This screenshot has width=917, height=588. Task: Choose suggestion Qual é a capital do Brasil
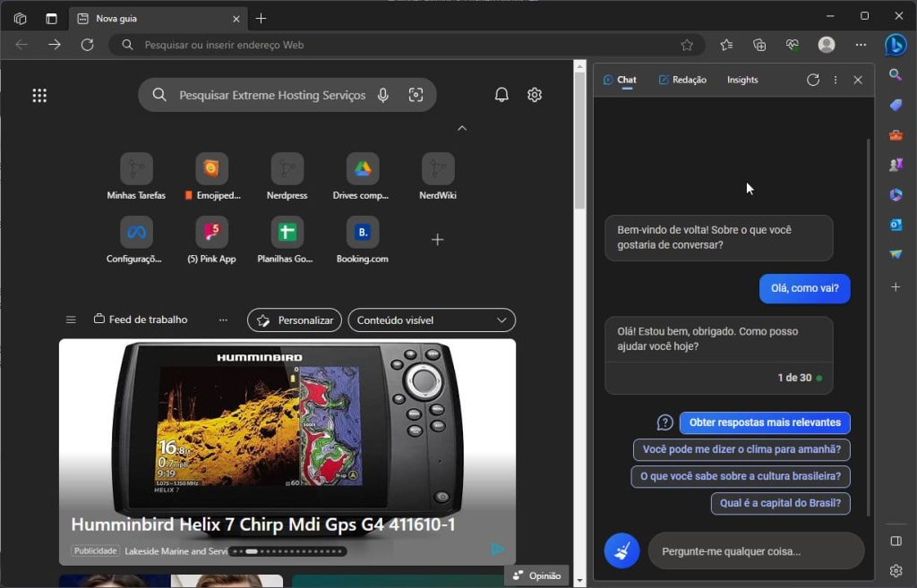click(780, 503)
